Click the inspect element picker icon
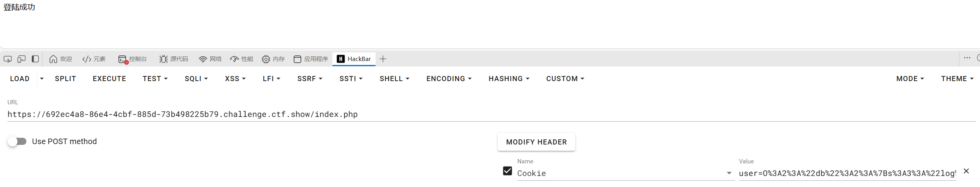This screenshot has width=980, height=187. click(x=8, y=59)
